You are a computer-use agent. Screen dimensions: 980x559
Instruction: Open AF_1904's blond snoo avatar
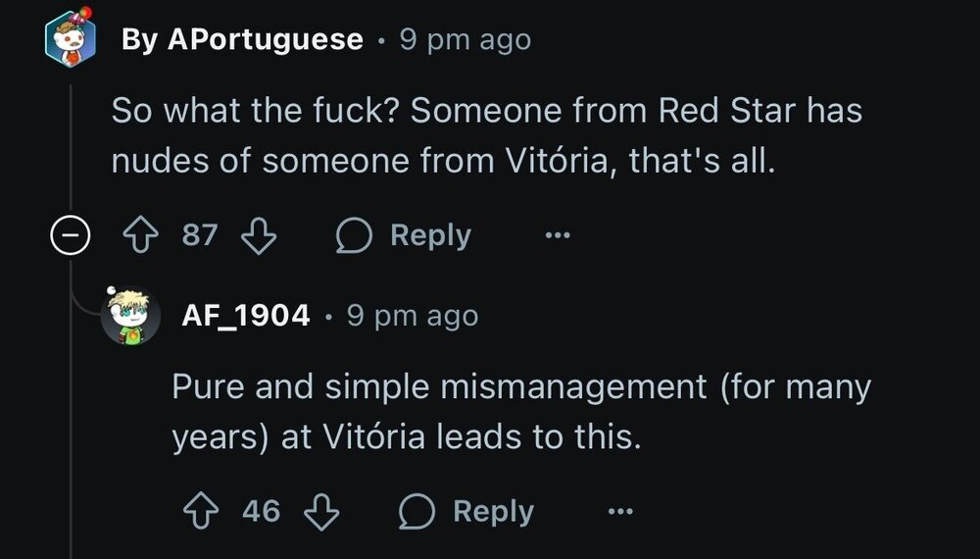point(131,316)
